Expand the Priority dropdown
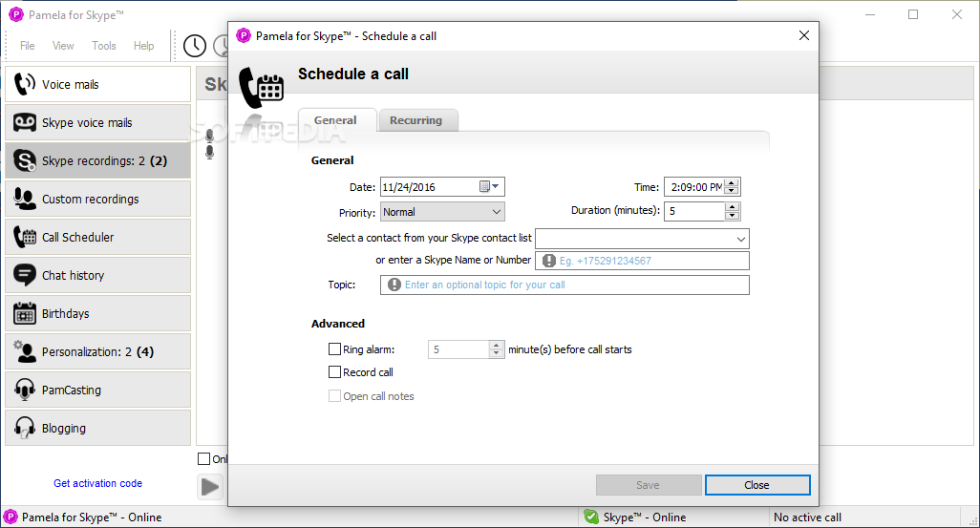The height and width of the screenshot is (528, 980). (x=497, y=212)
